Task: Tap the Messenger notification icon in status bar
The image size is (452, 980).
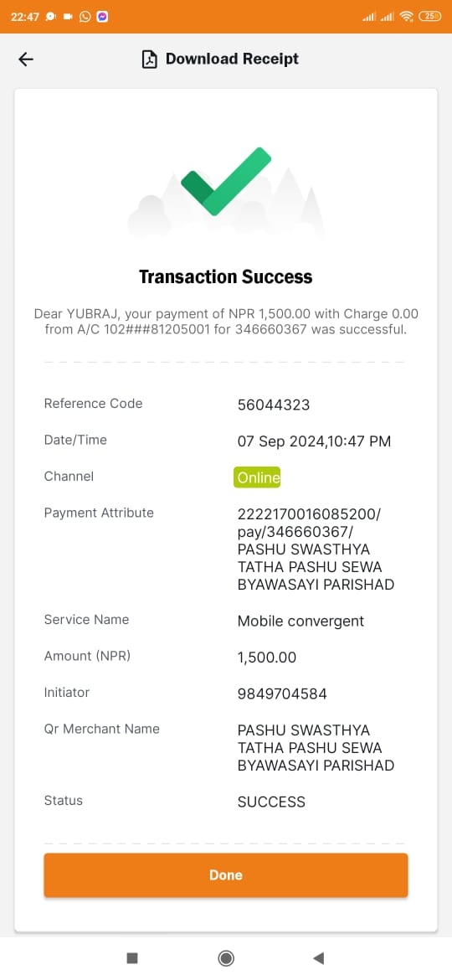Action: [102, 17]
